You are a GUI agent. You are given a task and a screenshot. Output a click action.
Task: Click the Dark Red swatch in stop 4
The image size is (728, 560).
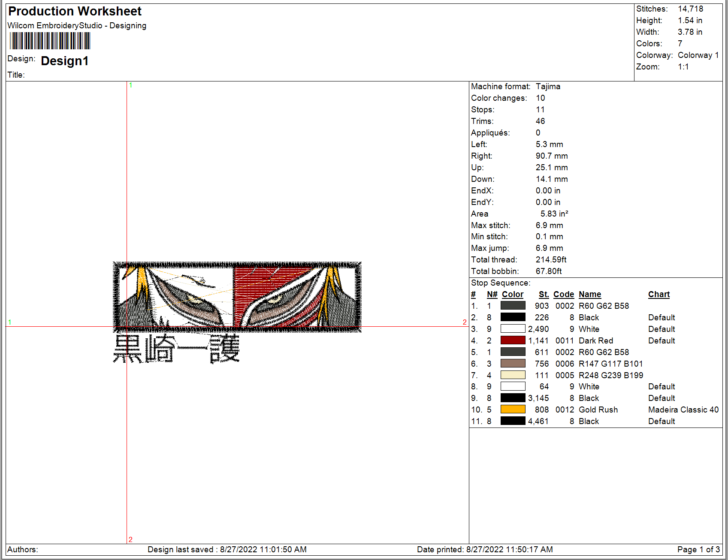(x=513, y=340)
